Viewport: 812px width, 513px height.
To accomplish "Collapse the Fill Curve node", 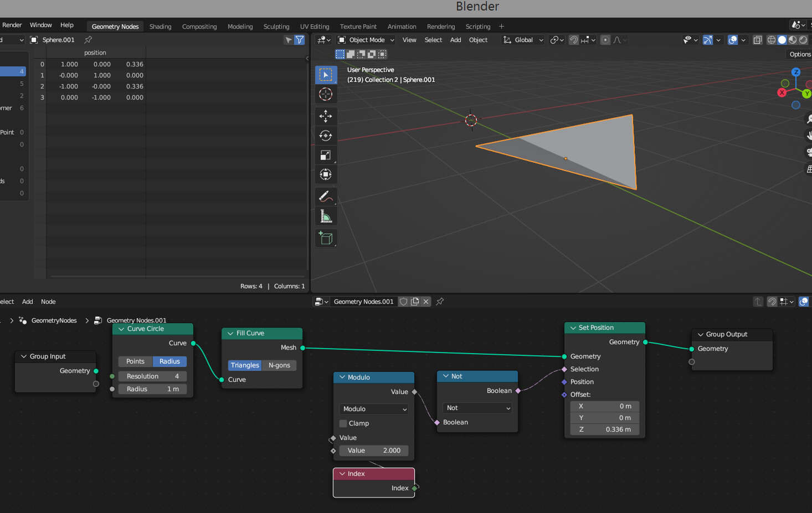I will (x=231, y=333).
